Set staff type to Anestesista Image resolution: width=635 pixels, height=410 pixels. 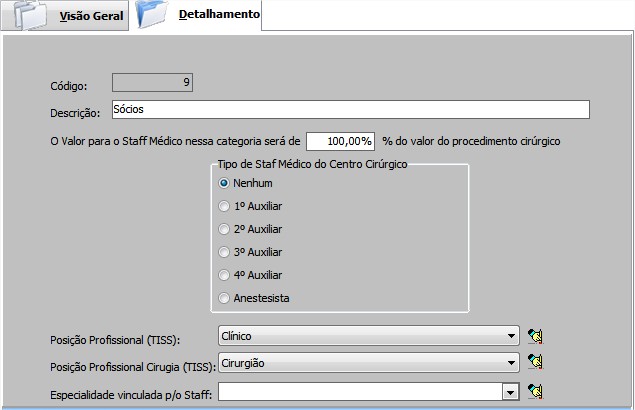coord(225,298)
